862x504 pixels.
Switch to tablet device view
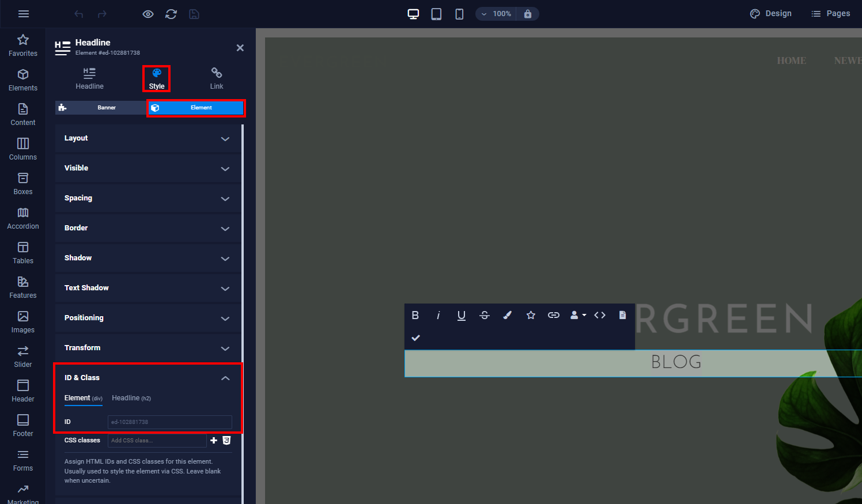click(x=436, y=14)
